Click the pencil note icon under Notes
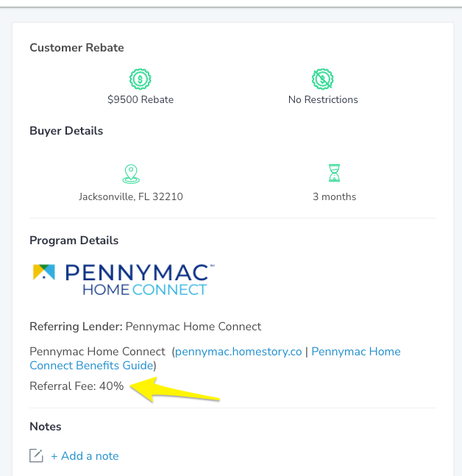The height and width of the screenshot is (476, 462). tap(36, 456)
